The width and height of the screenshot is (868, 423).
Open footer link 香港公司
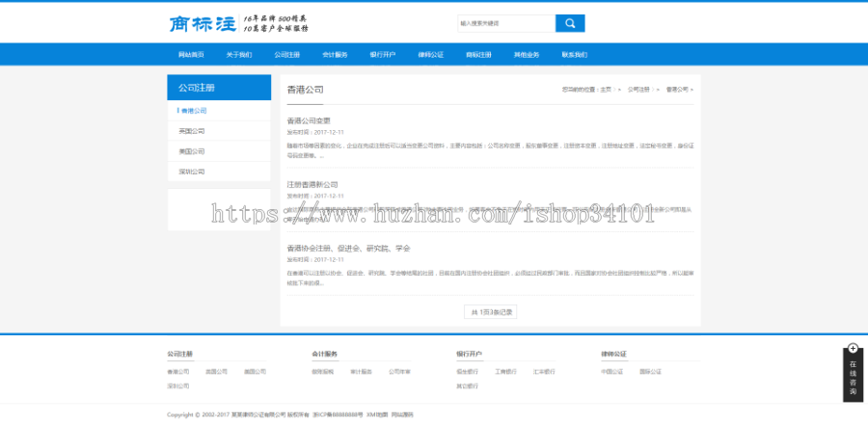(178, 372)
